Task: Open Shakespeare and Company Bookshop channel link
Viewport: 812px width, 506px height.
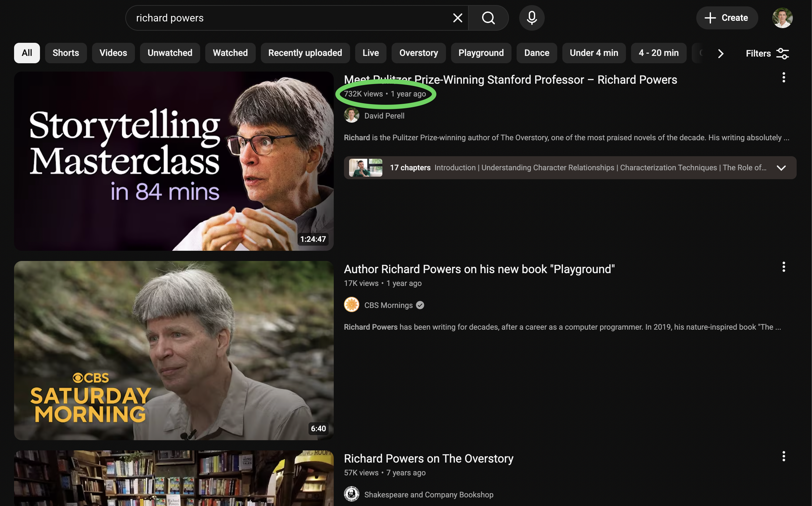Action: 428,494
